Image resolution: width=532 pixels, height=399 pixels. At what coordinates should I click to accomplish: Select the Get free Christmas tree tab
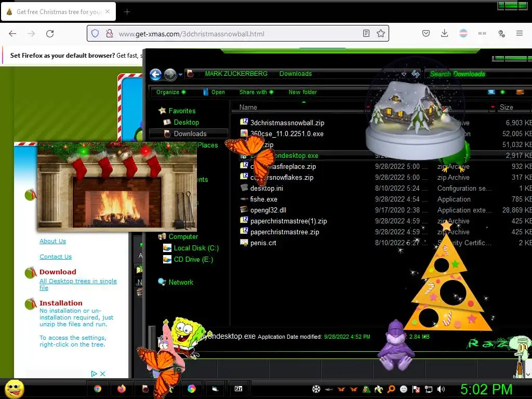click(58, 11)
